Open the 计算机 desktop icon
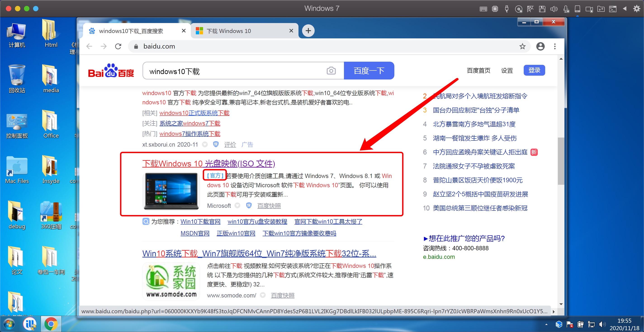The height and width of the screenshot is (332, 644). [x=17, y=35]
